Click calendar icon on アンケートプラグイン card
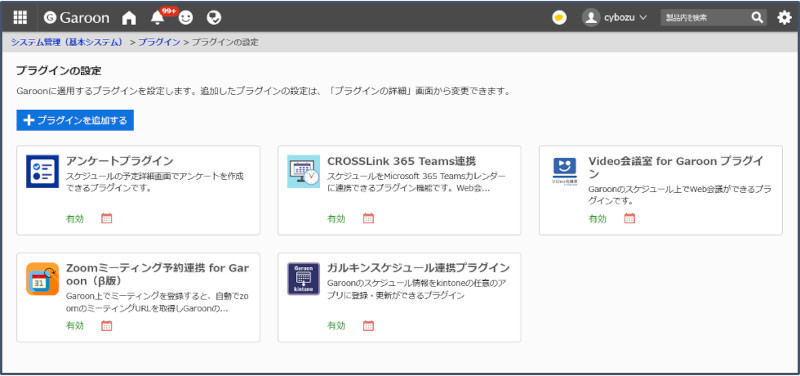The height and width of the screenshot is (376, 800). (107, 218)
